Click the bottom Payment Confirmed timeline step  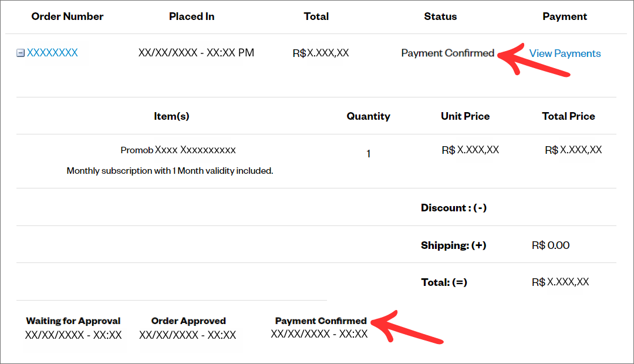321,321
